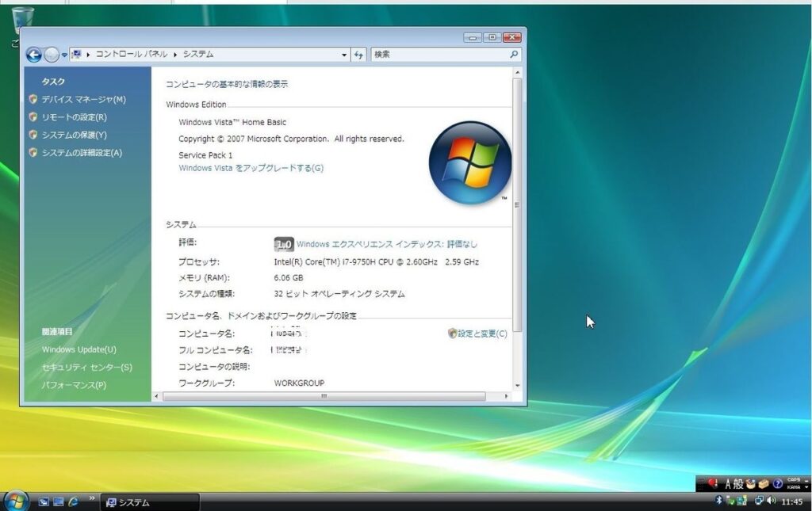This screenshot has width=812, height=511.
Task: Open the IME tools toolbox icon
Action: point(764,484)
